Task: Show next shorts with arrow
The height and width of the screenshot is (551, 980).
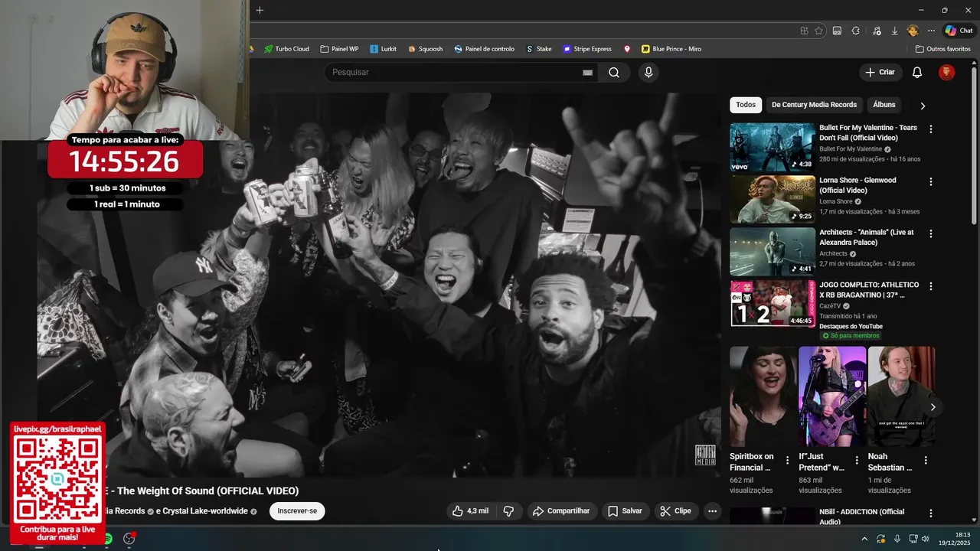Action: (x=933, y=407)
